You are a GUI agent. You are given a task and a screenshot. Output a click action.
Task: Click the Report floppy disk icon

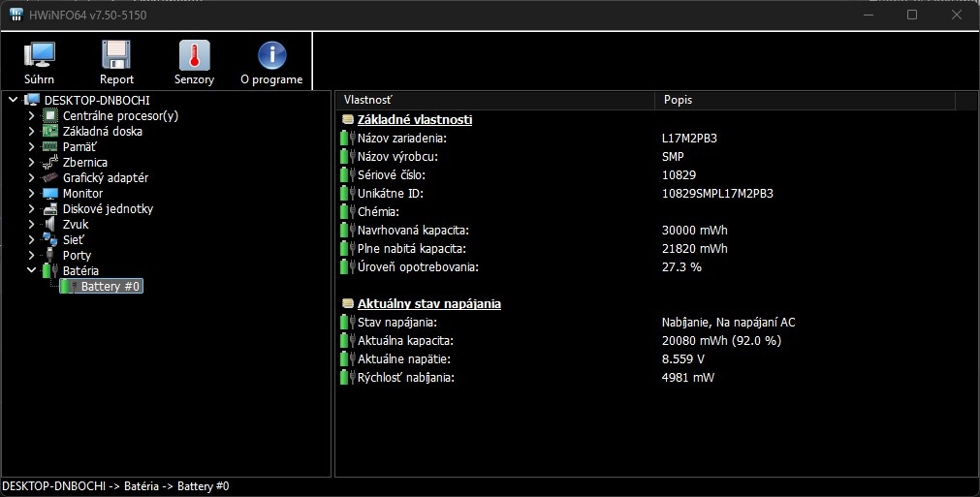(116, 55)
